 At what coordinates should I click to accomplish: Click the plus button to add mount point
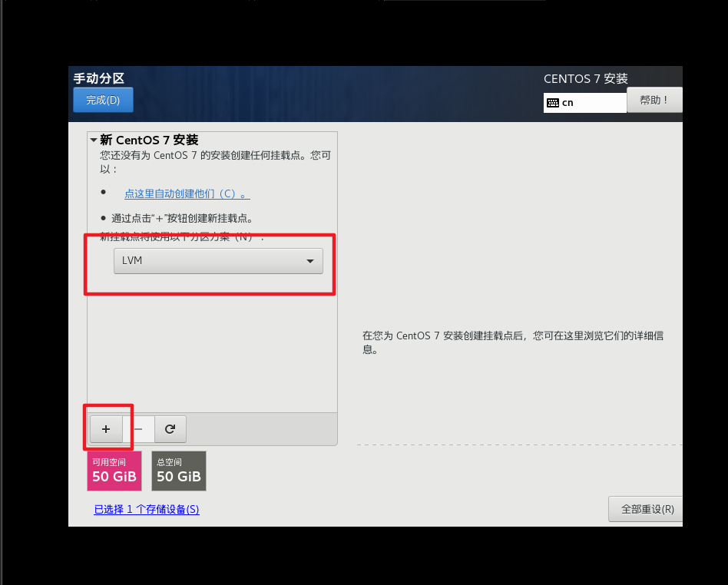pyautogui.click(x=106, y=429)
